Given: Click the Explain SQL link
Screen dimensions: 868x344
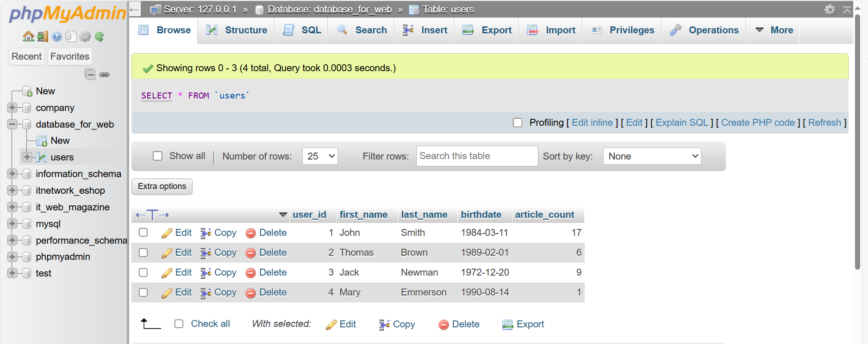Looking at the screenshot, I should click(x=682, y=123).
